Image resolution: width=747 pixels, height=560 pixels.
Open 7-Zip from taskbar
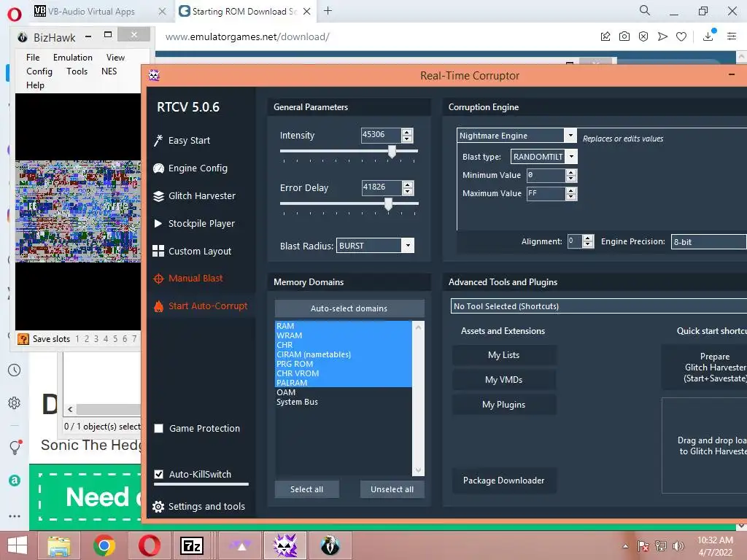tap(192, 545)
